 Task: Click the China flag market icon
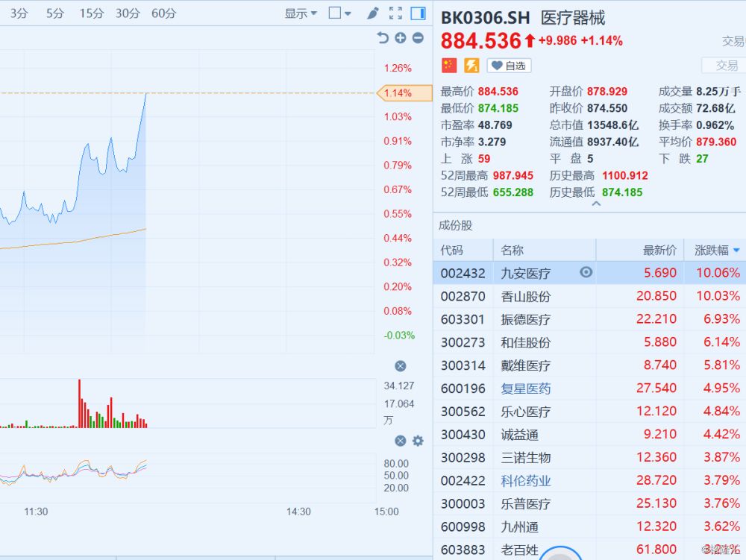(448, 66)
